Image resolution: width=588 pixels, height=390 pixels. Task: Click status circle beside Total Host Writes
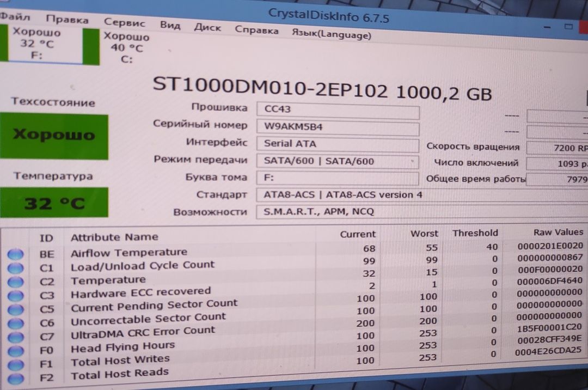point(15,364)
